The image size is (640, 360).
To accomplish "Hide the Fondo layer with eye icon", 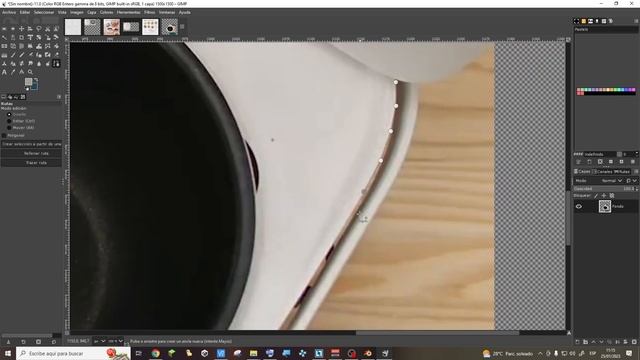I will pyautogui.click(x=579, y=206).
